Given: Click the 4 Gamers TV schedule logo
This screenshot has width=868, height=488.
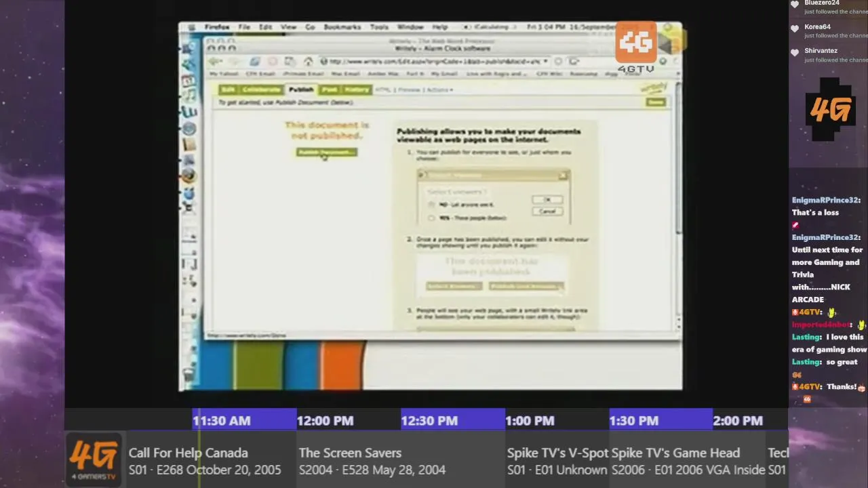Looking at the screenshot, I should pos(94,461).
